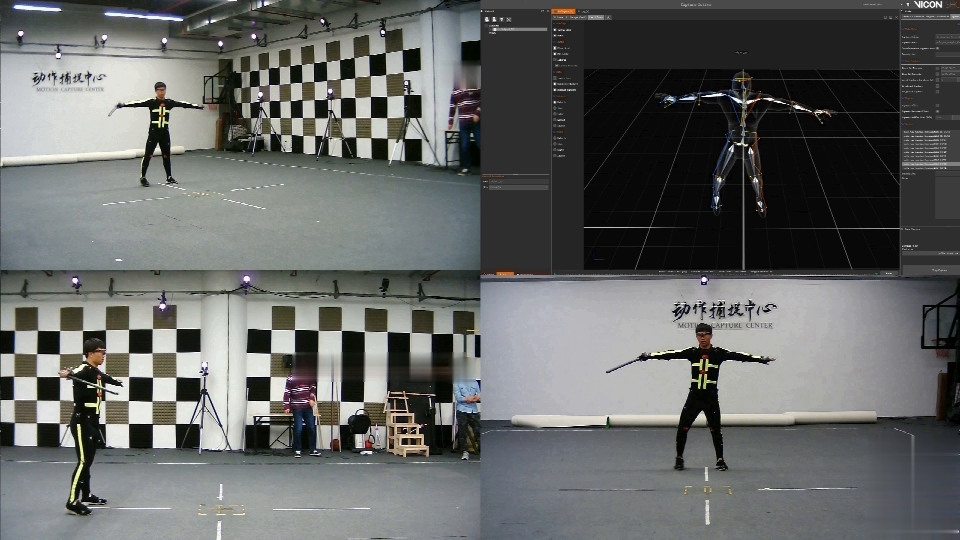Click the first icon in the left panel toolbar

(487, 18)
